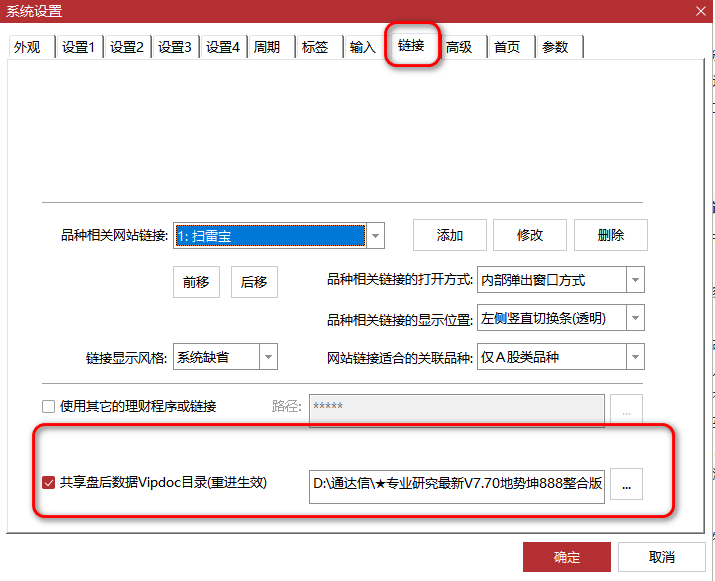Switch to the 外观 tab

click(27, 47)
